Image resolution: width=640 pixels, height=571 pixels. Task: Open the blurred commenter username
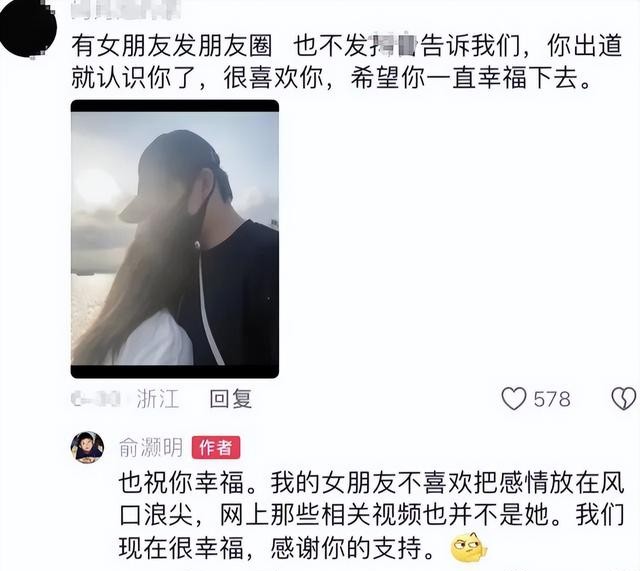(126, 11)
